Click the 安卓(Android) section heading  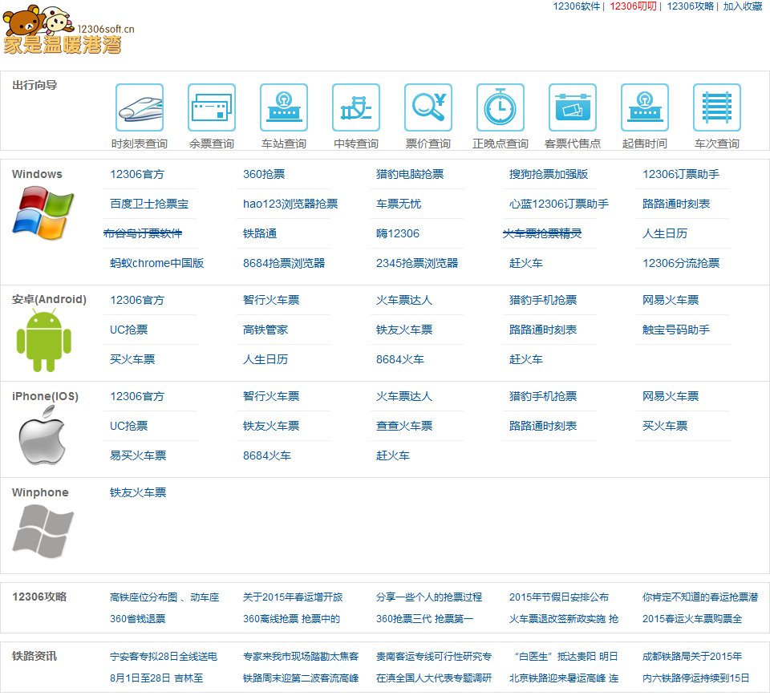49,299
